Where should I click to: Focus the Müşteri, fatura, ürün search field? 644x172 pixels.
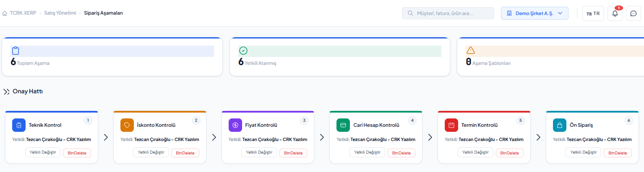(x=448, y=13)
